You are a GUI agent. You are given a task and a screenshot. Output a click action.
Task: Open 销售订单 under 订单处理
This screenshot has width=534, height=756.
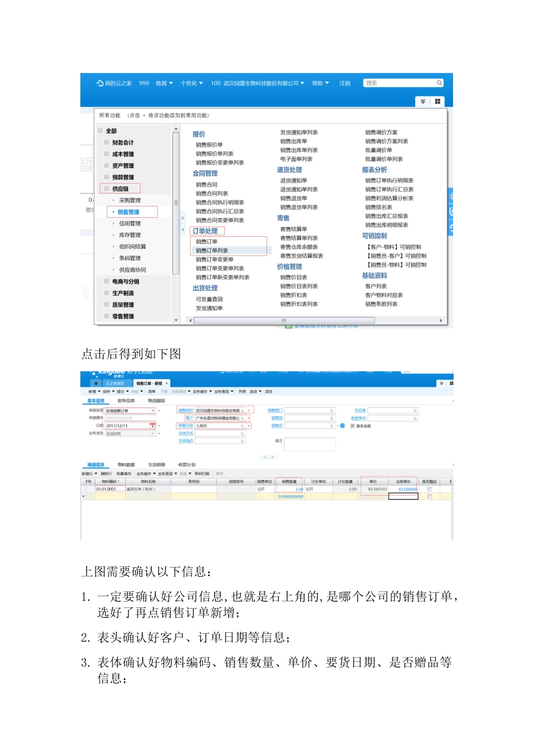click(x=206, y=242)
